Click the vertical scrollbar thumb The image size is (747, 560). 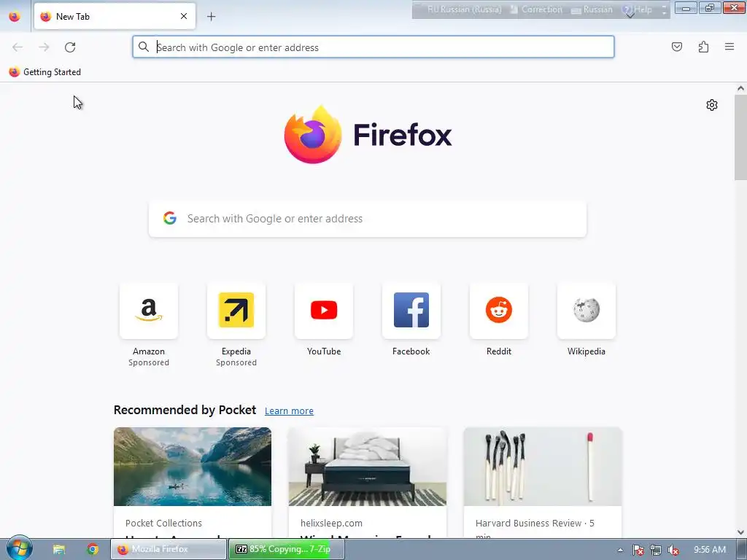(740, 137)
